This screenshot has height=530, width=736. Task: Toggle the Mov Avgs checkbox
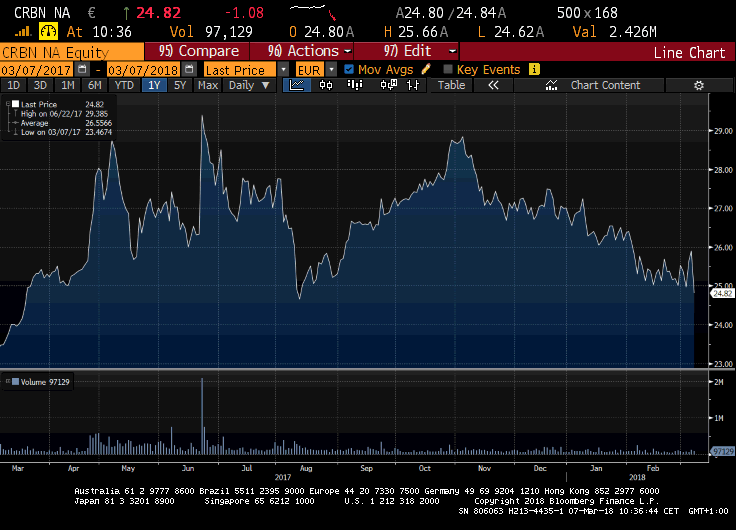348,70
